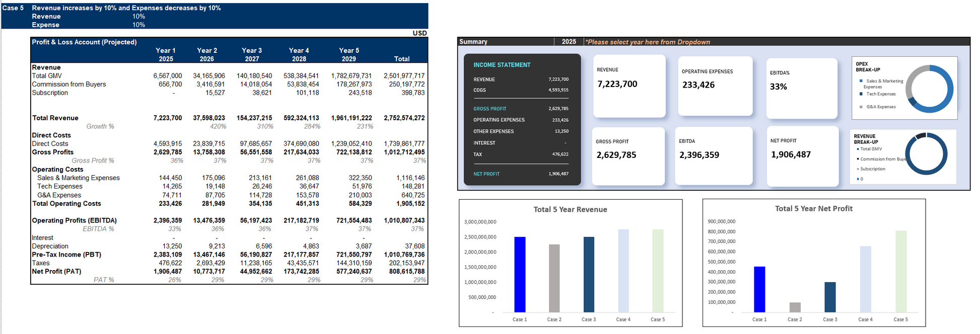Screen dimensions: 980x334
Task: Select the Revenue 10% input cell in header
Action: click(138, 17)
